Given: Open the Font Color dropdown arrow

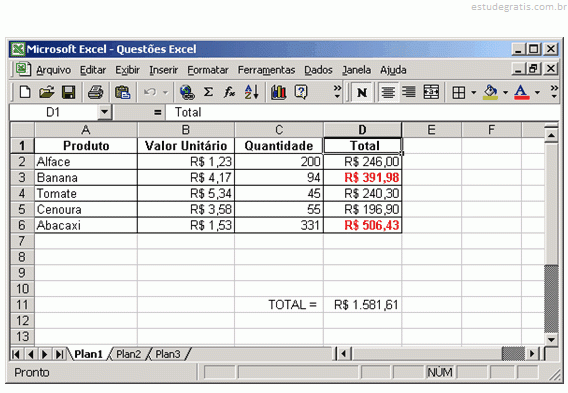Looking at the screenshot, I should click(x=537, y=93).
